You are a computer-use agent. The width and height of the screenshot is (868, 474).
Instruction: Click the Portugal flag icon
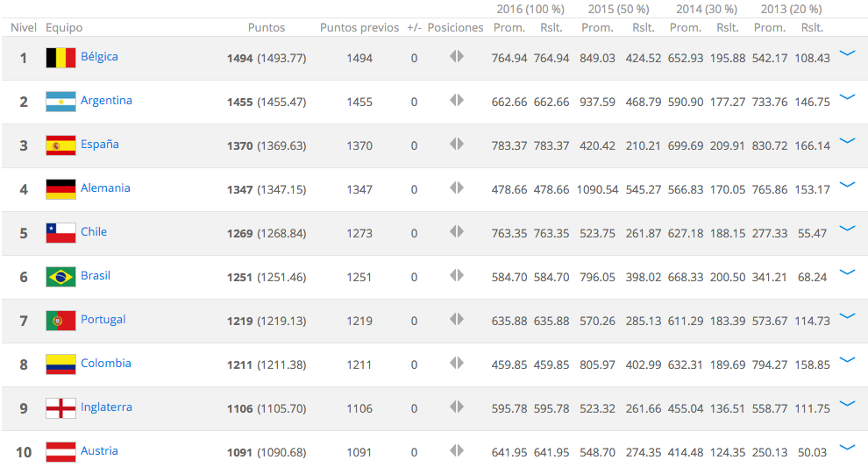coord(60,321)
